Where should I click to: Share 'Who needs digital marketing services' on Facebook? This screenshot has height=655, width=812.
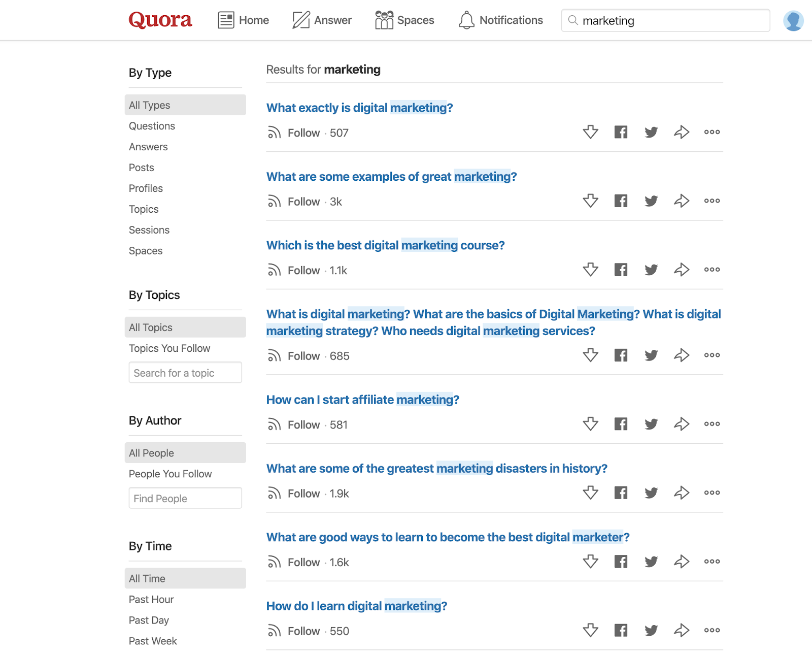point(621,355)
